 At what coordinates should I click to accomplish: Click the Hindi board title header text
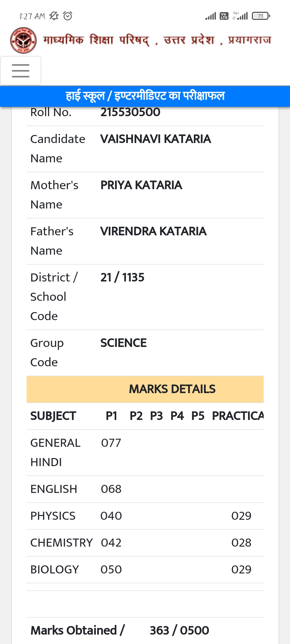coord(157,40)
